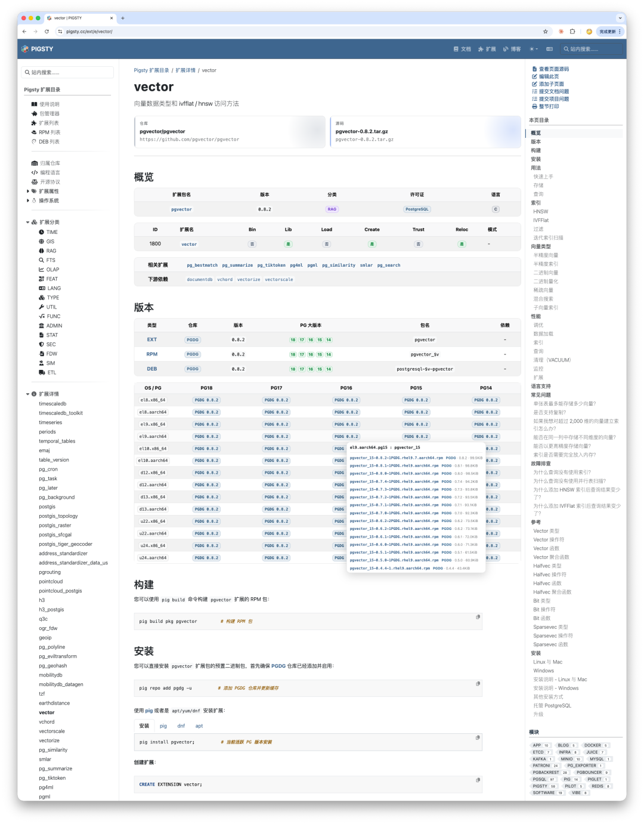
Task: Reload the page in browser toolbar
Action: (x=47, y=32)
